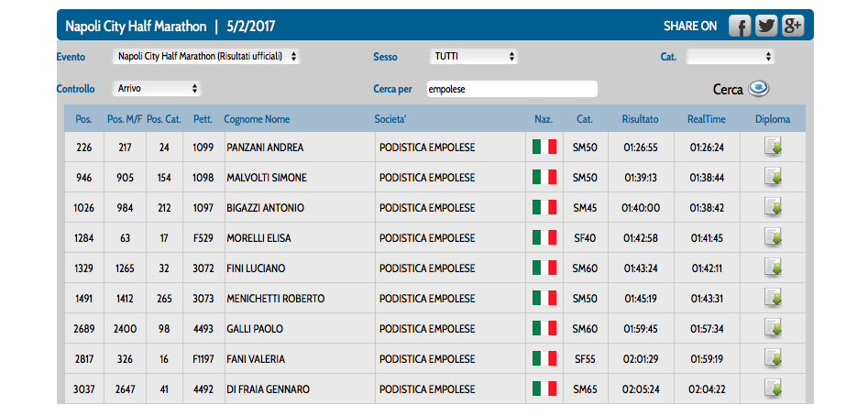Screen dimensions: 868x416
Task: Open the Sesso TUTTI dropdown
Action: [x=473, y=57]
